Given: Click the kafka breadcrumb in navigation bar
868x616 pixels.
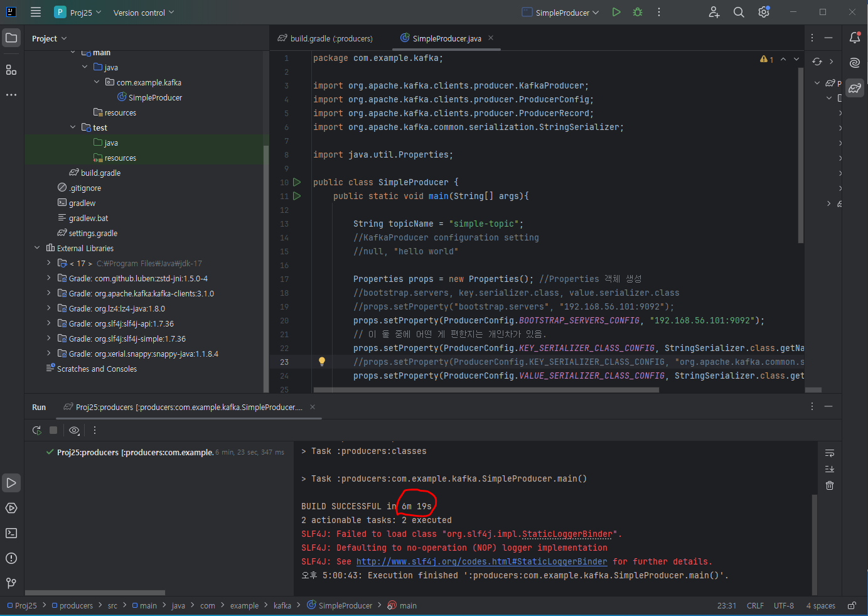Looking at the screenshot, I should [282, 605].
